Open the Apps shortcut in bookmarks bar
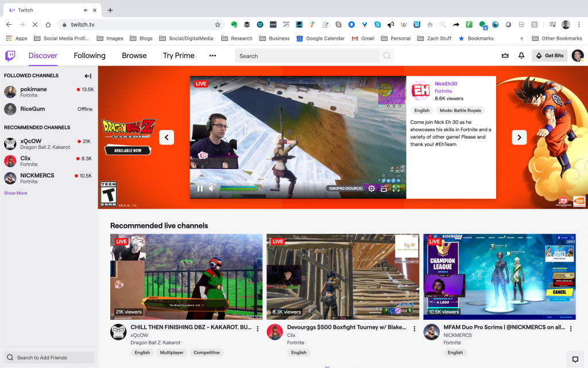The image size is (588, 368). point(17,39)
